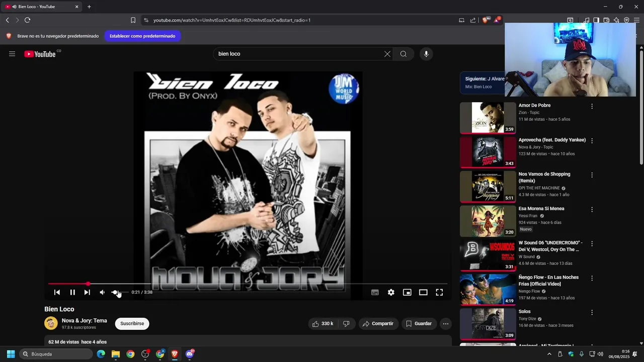This screenshot has width=644, height=362.
Task: Bookmark this page in Brave
Action: tap(133, 20)
